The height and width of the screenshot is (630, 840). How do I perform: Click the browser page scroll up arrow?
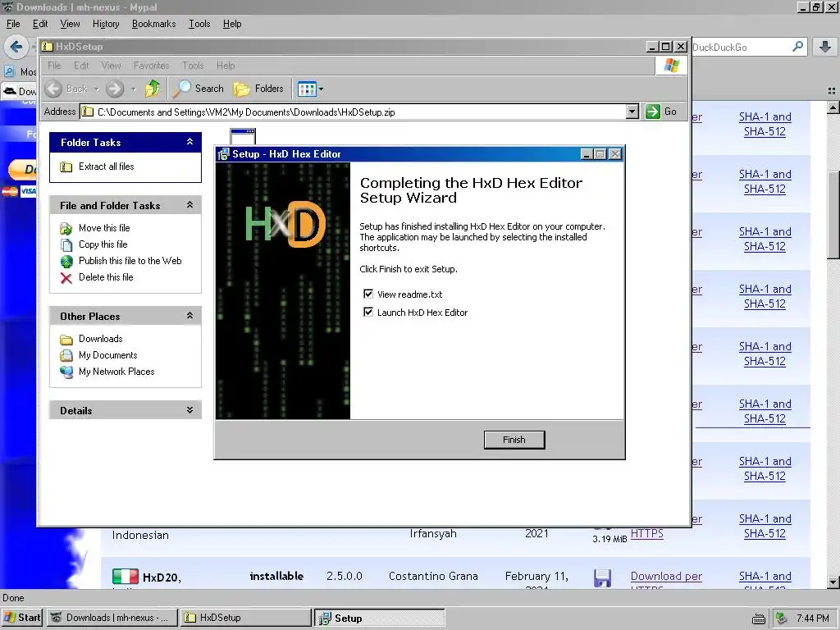(833, 107)
